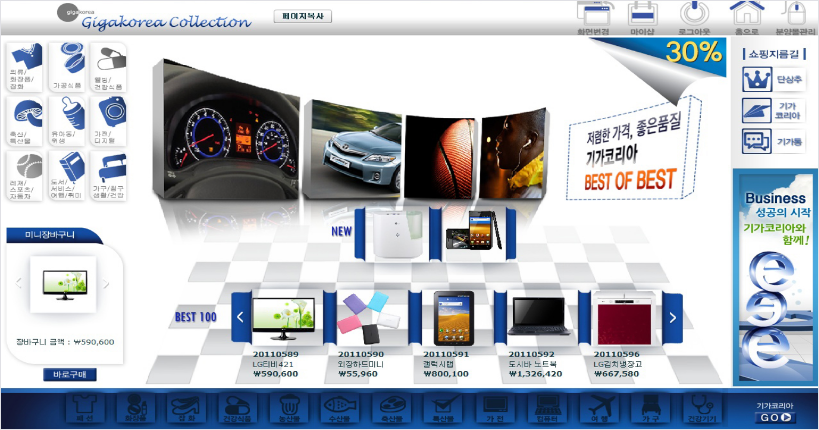Click the 기가코리아 GO button
This screenshot has width=819, height=430.
tap(776, 417)
